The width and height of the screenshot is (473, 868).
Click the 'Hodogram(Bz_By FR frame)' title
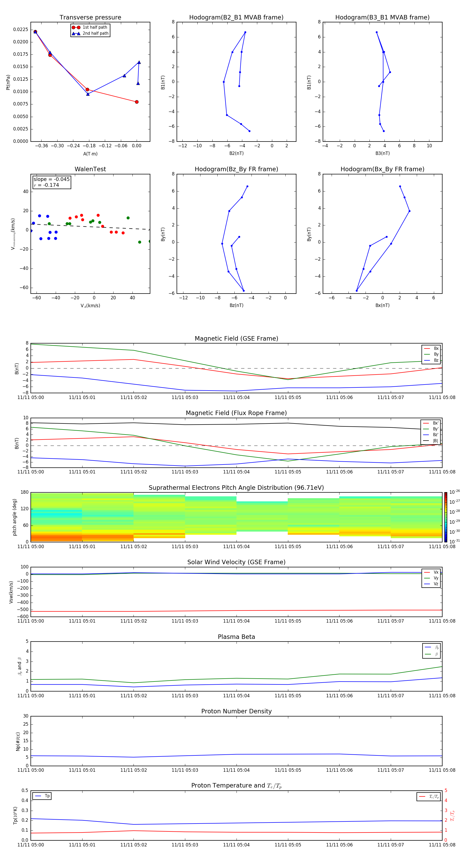coord(236,169)
